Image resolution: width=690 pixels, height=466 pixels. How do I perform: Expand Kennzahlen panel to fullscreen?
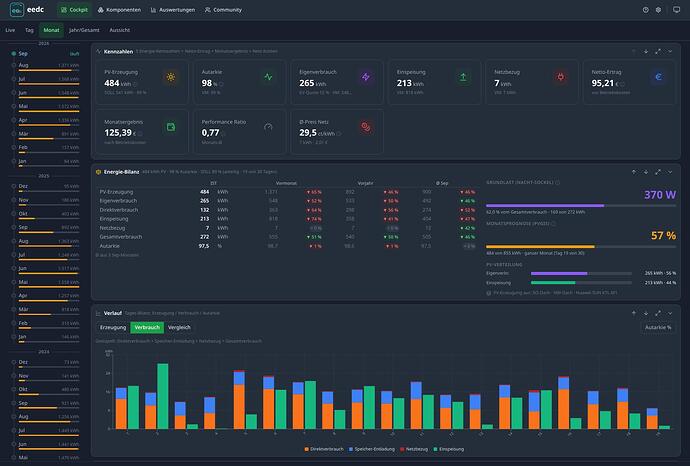click(x=657, y=51)
